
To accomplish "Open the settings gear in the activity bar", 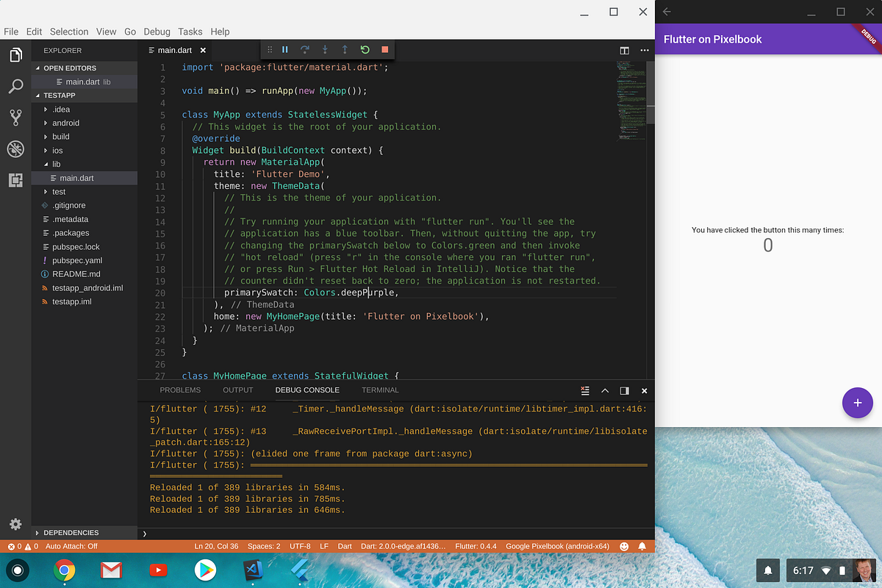I will (x=15, y=524).
